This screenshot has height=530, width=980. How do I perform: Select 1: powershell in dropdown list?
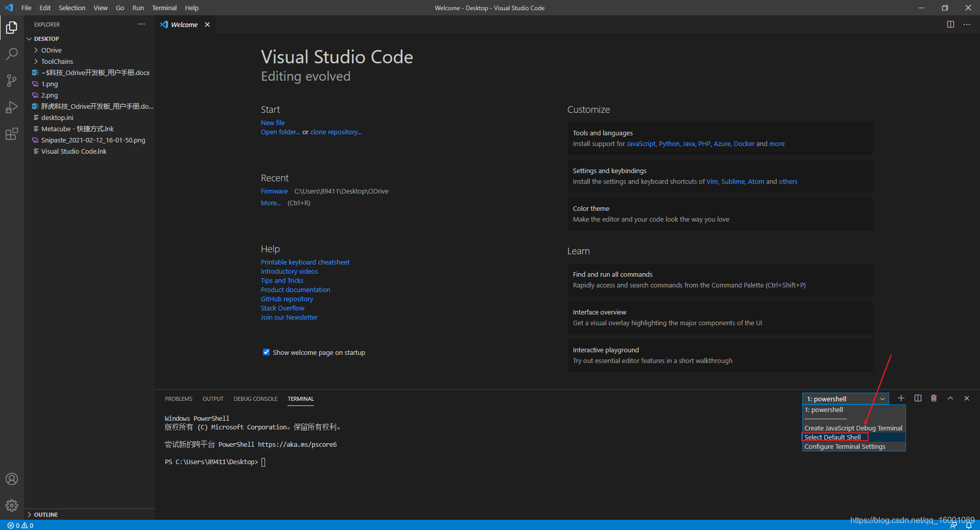[854, 410]
